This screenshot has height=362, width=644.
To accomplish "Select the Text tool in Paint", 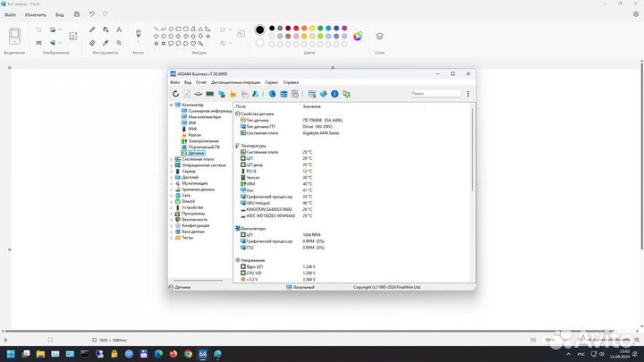I will click(119, 29).
